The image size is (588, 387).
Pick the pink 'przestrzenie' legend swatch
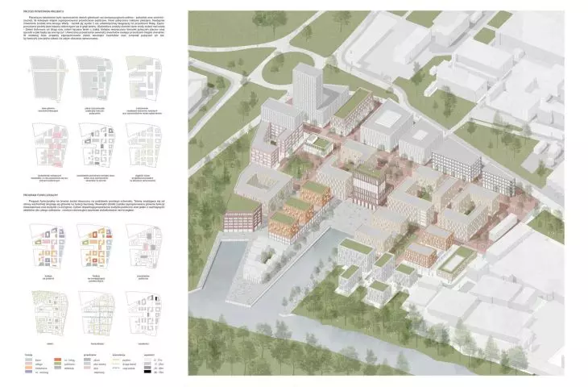87,368
